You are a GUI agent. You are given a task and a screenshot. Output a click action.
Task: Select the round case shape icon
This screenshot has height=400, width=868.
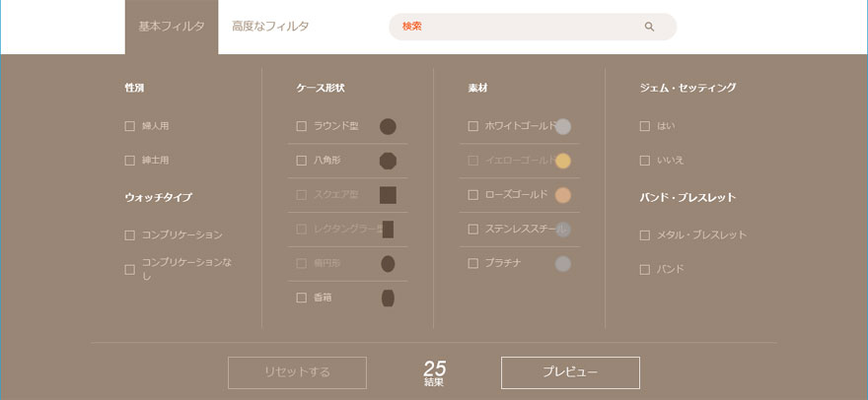point(388,127)
